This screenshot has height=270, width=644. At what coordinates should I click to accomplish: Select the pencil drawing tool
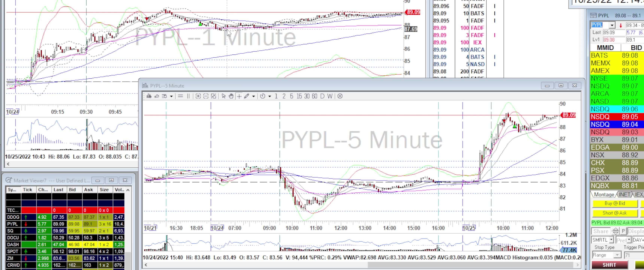point(247,96)
